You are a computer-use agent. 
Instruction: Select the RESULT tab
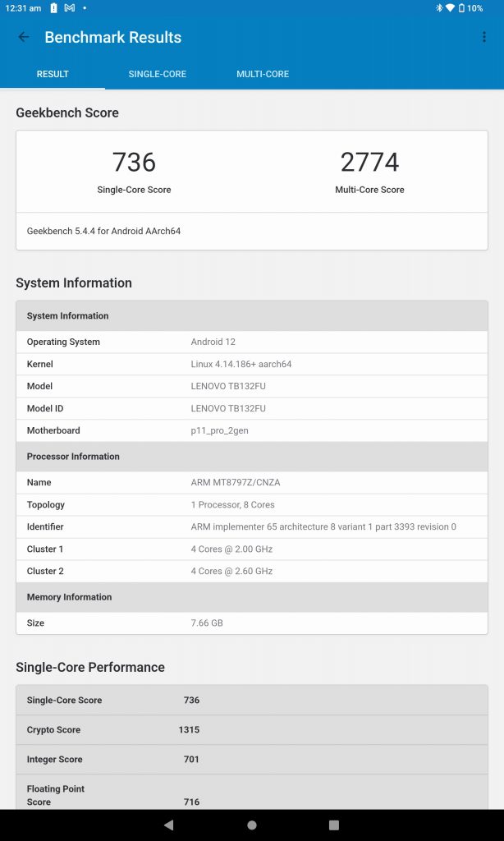[x=53, y=74]
